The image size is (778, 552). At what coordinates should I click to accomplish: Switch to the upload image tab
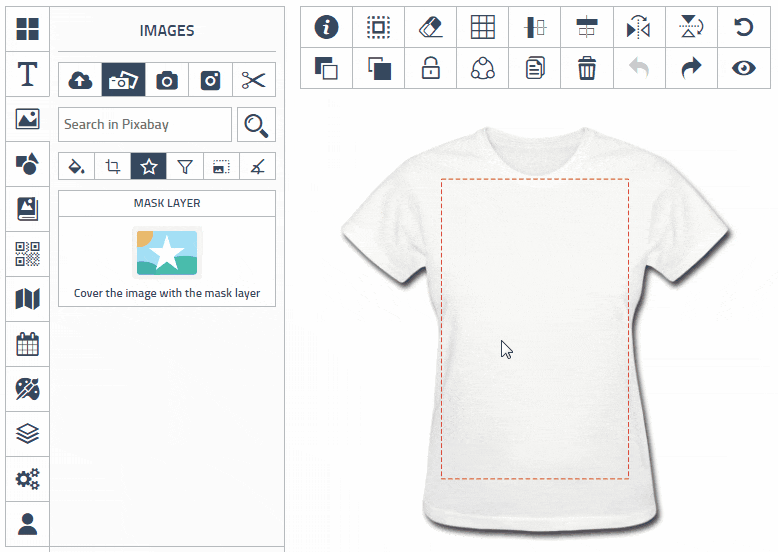[x=80, y=81]
